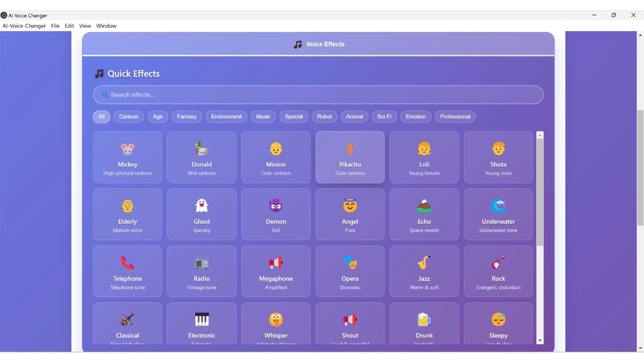Choose the Rock guitar effect icon
Viewport: 644px width, 362px height.
[x=498, y=262]
